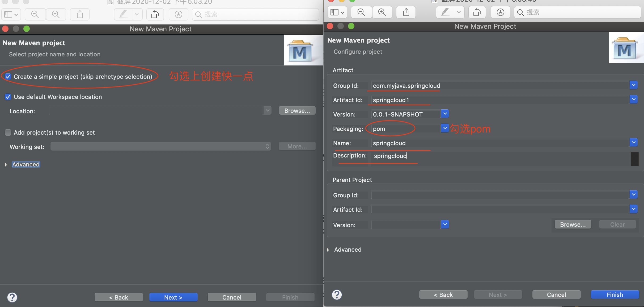The height and width of the screenshot is (307, 644).
Task: Click help question mark in left dialog
Action: tap(12, 297)
